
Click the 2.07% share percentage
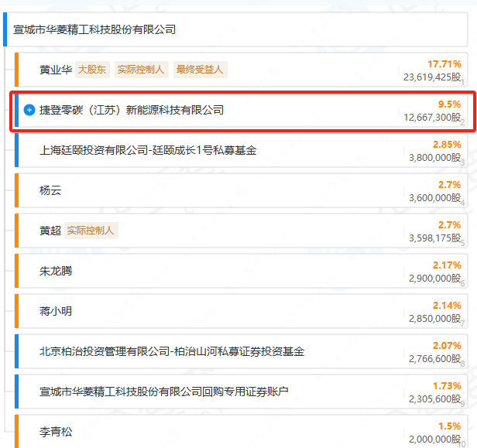coord(447,346)
